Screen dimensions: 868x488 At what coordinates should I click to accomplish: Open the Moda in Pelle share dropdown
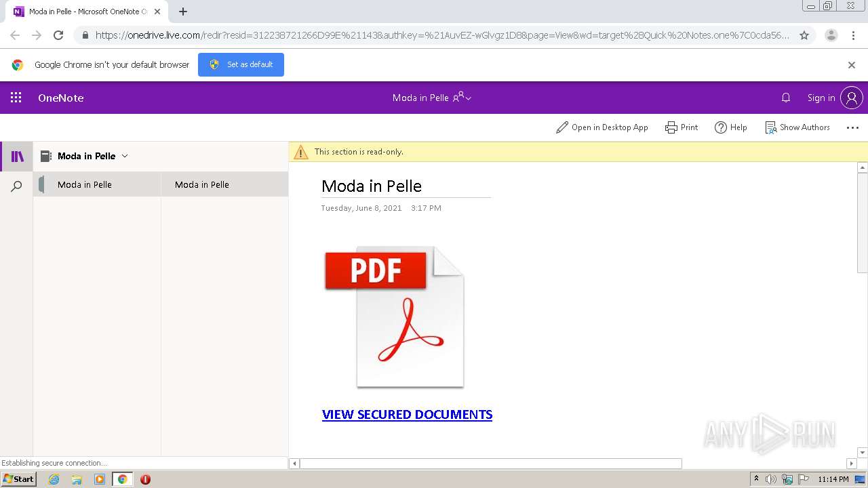click(462, 98)
